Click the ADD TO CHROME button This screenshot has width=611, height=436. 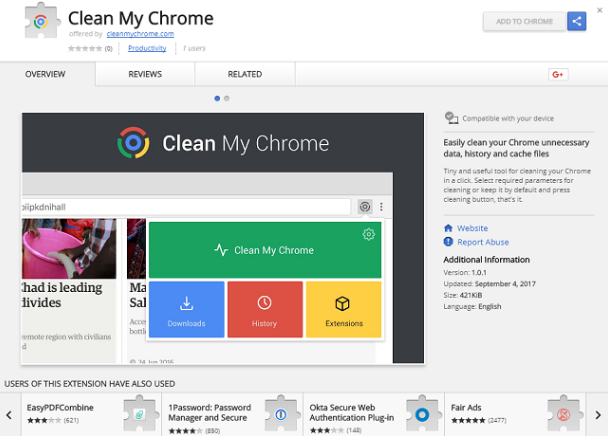[524, 21]
